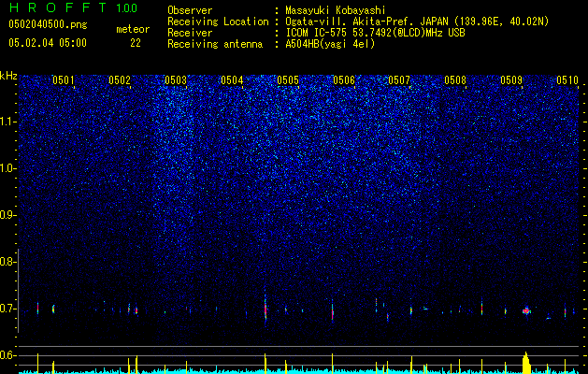Image resolution: width=588 pixels, height=374 pixels.
Task: Click the 'Receiving Location' label
Action: point(218,22)
